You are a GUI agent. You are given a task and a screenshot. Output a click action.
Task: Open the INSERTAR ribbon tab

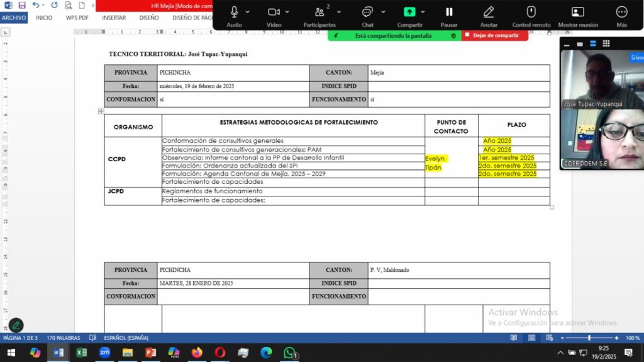click(114, 18)
